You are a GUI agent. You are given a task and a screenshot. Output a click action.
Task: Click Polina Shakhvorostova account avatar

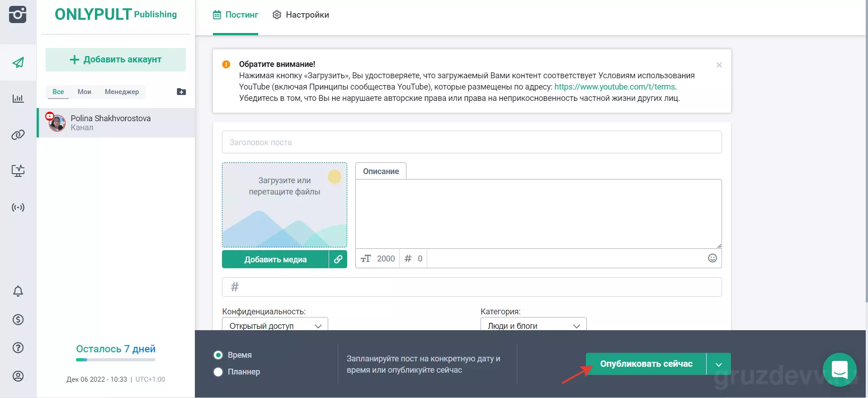pyautogui.click(x=57, y=123)
